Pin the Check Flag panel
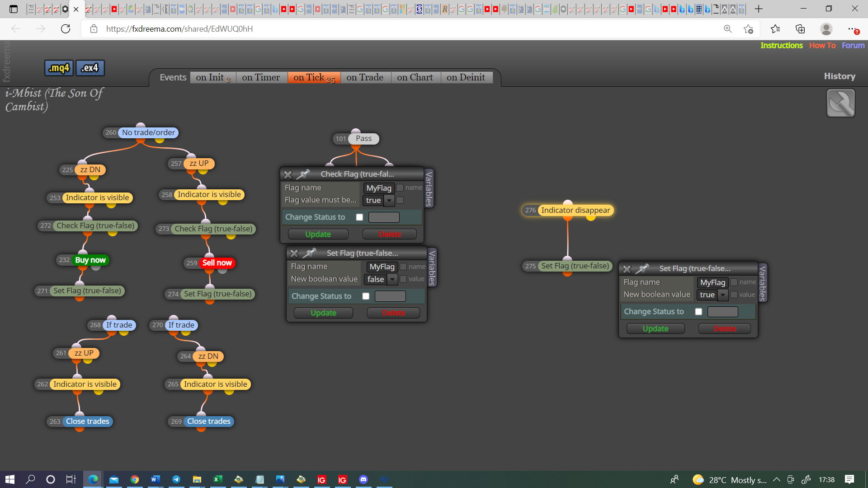This screenshot has width=868, height=488. coord(303,174)
